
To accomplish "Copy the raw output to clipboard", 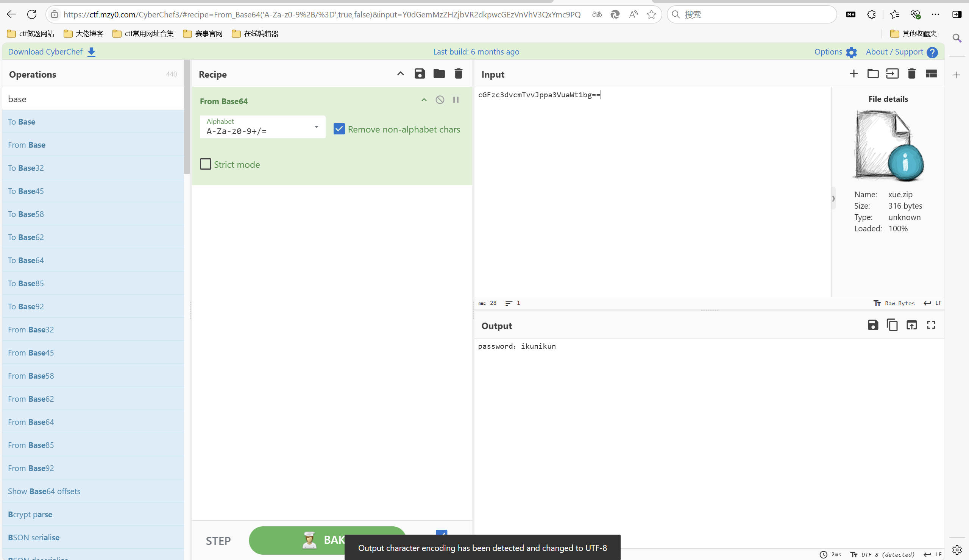I will [892, 325].
